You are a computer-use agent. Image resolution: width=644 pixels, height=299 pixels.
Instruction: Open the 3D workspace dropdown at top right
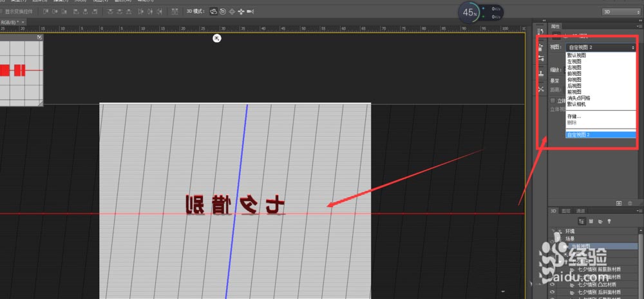pos(621,12)
